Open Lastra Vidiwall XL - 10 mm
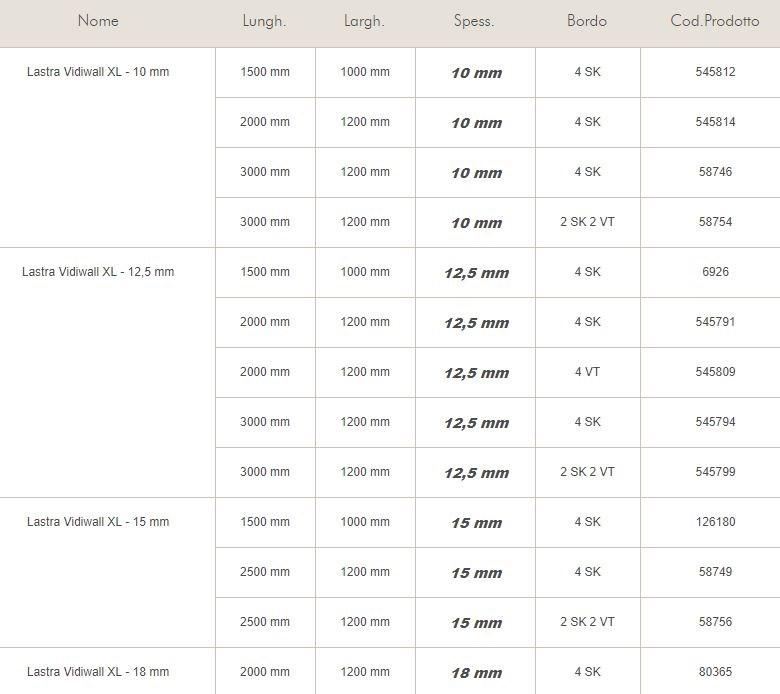Image resolution: width=780 pixels, height=694 pixels. [x=98, y=72]
